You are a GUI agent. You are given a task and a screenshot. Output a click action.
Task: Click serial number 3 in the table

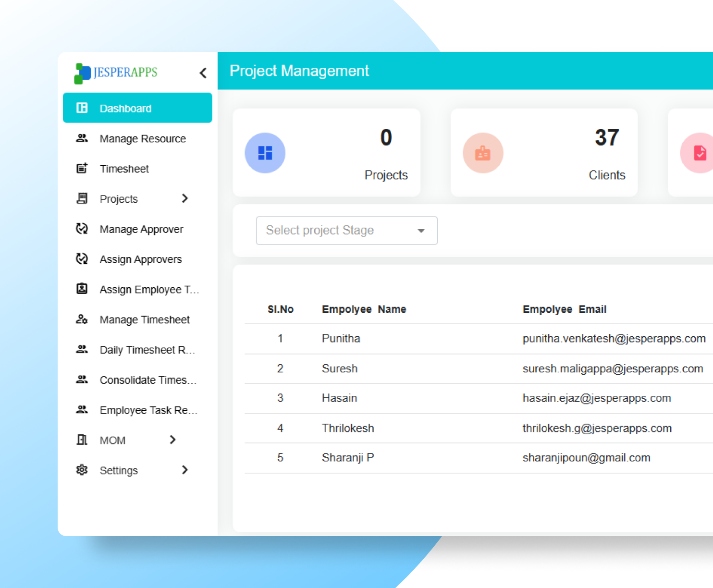click(281, 398)
